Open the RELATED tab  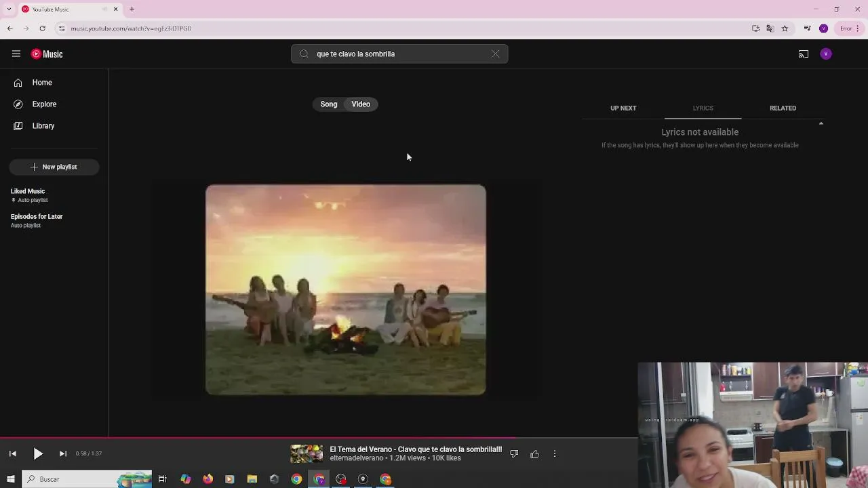tap(783, 108)
